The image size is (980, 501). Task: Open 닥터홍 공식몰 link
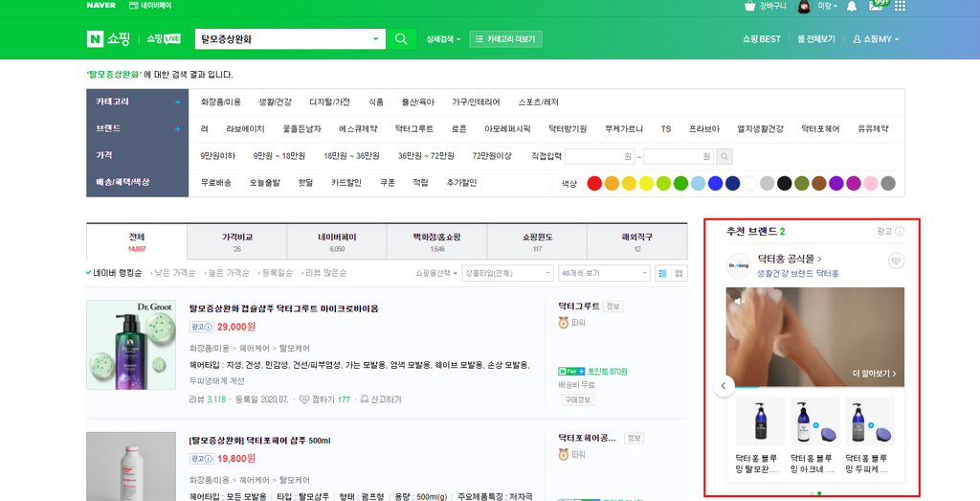coord(790,259)
